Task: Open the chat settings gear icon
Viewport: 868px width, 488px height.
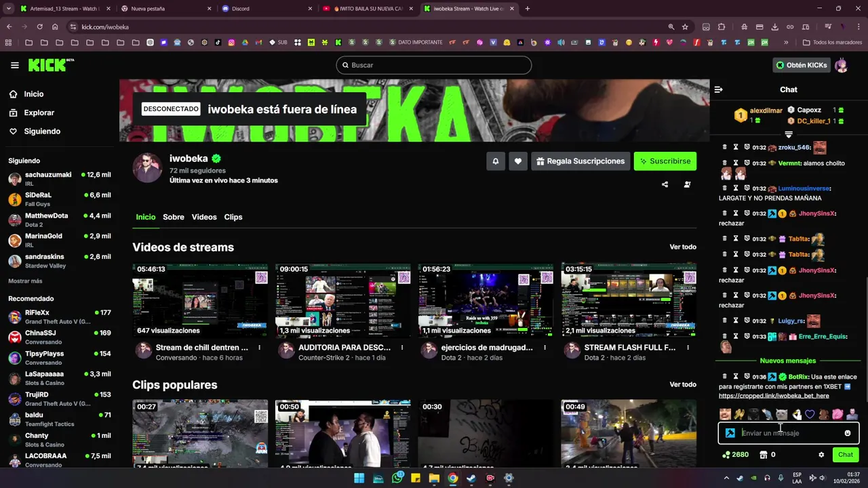Action: point(821,455)
